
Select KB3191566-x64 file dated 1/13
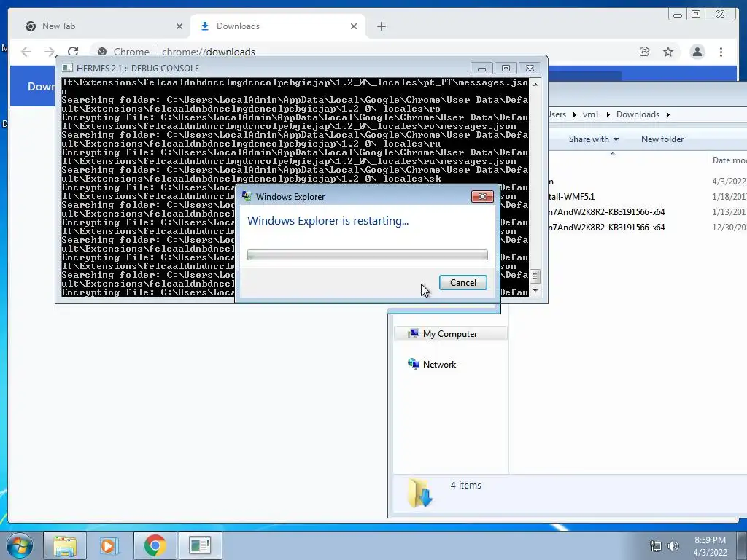pos(606,212)
